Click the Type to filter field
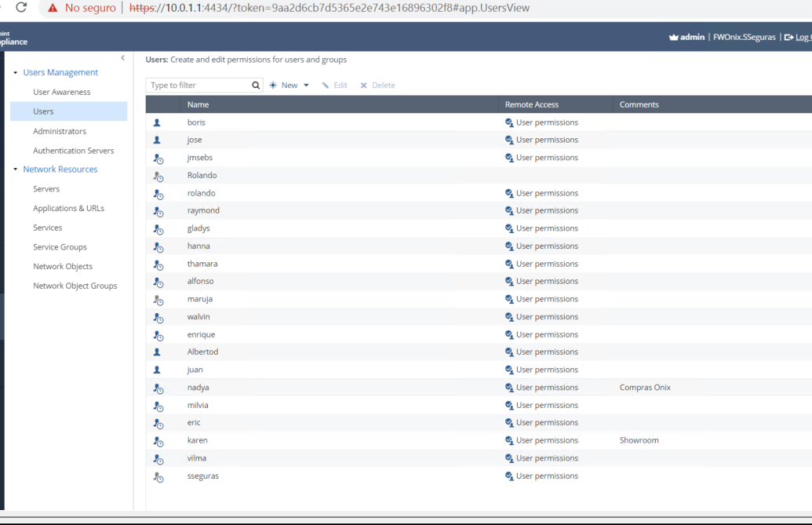 point(198,86)
